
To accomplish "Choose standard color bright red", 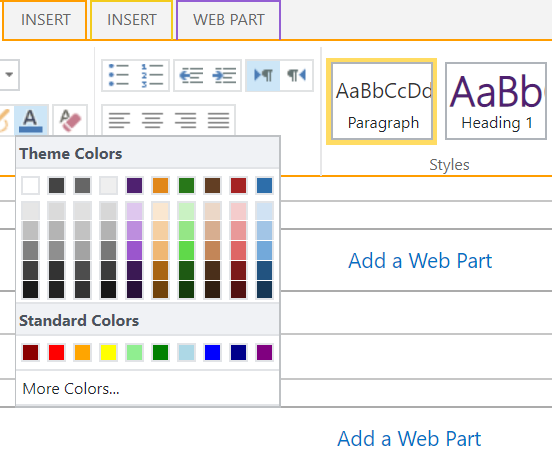I will point(56,352).
